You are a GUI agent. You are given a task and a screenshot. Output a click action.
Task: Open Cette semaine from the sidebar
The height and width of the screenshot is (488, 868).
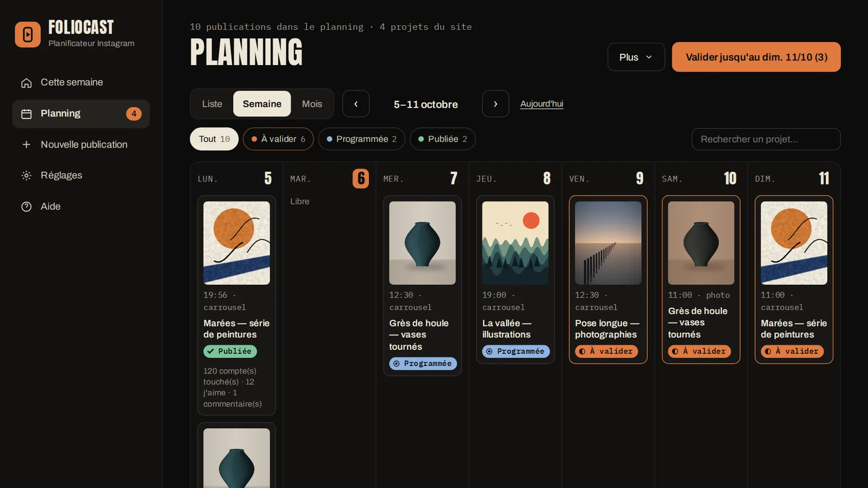pyautogui.click(x=81, y=82)
